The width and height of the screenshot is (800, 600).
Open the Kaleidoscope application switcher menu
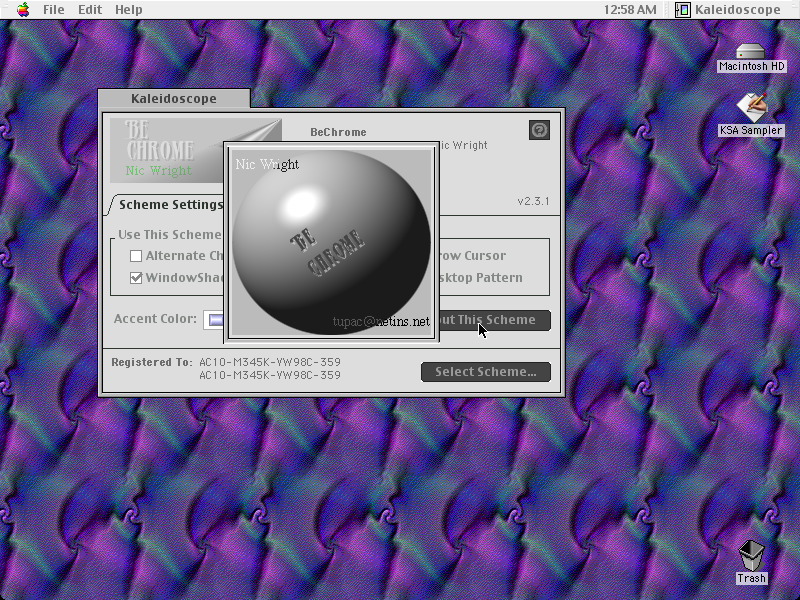[728, 10]
